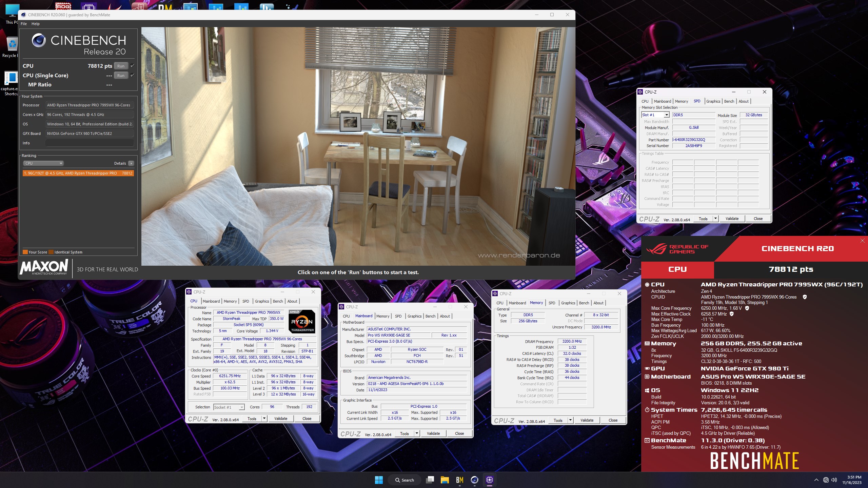This screenshot has width=868, height=488.
Task: Open the Ranking CPU dropdown in Cinebench
Action: tap(43, 163)
